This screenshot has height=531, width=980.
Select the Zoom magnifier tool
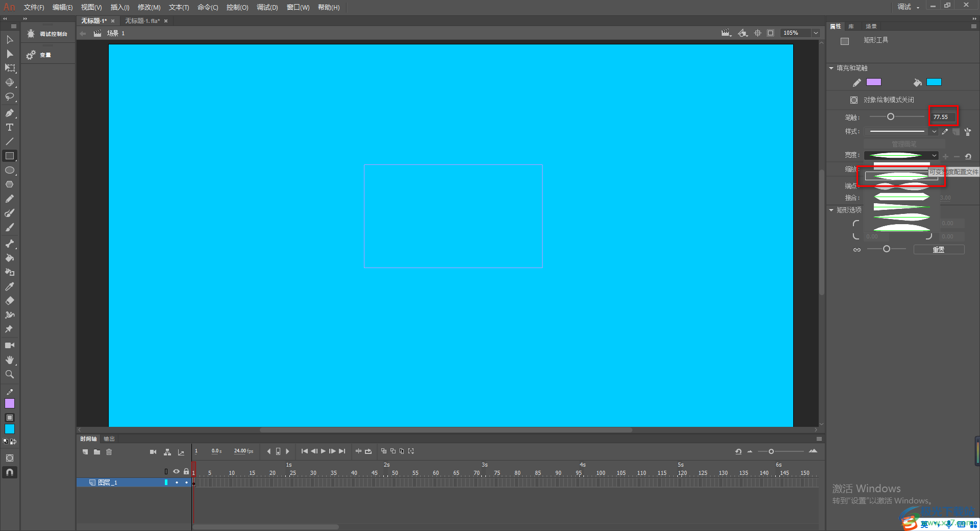click(x=10, y=374)
